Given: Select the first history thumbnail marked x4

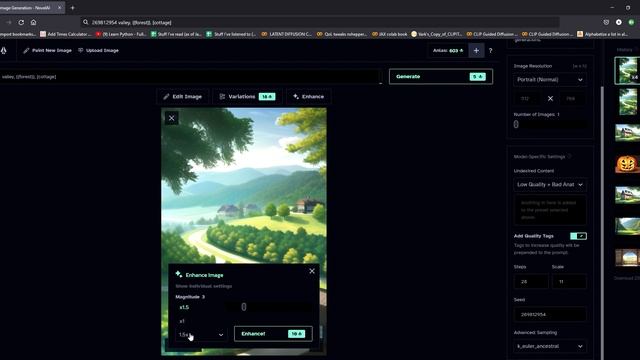Looking at the screenshot, I should (x=627, y=70).
